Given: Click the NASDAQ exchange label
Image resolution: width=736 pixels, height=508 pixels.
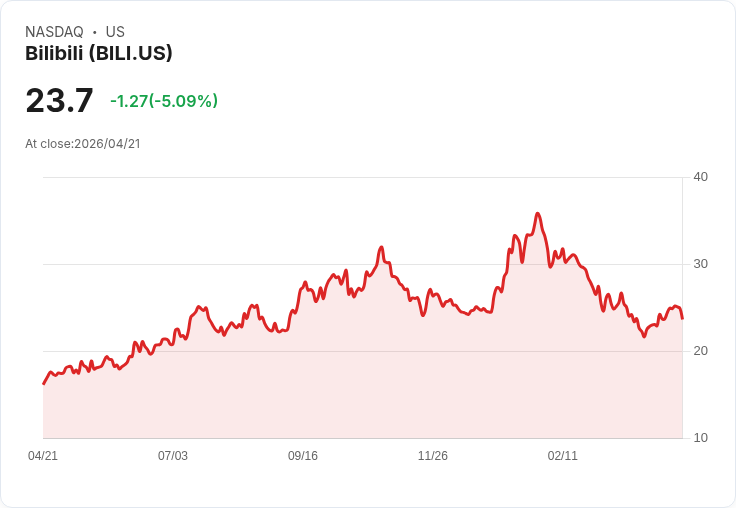Looking at the screenshot, I should click(54, 32).
